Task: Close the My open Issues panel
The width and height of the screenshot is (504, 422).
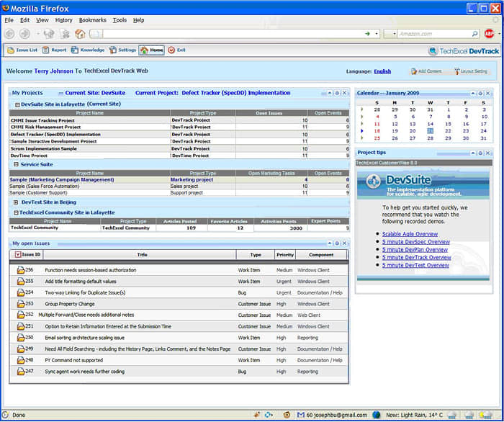Action: [344, 243]
